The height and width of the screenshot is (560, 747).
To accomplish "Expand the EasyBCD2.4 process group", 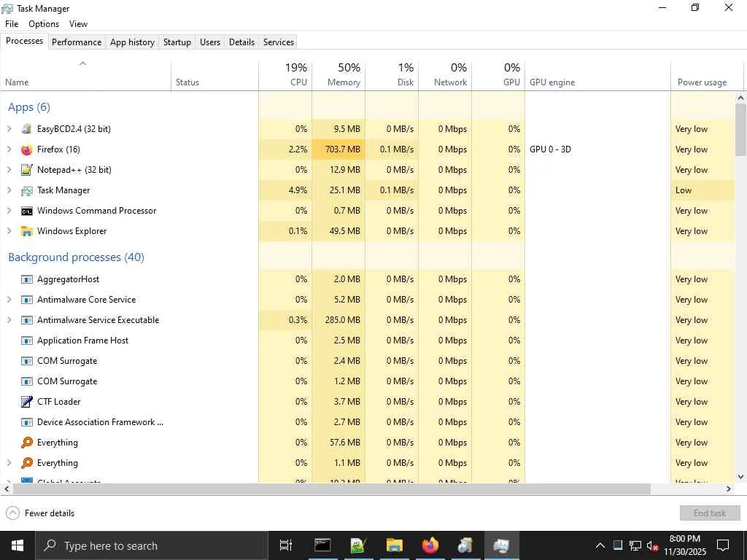I will [x=9, y=129].
